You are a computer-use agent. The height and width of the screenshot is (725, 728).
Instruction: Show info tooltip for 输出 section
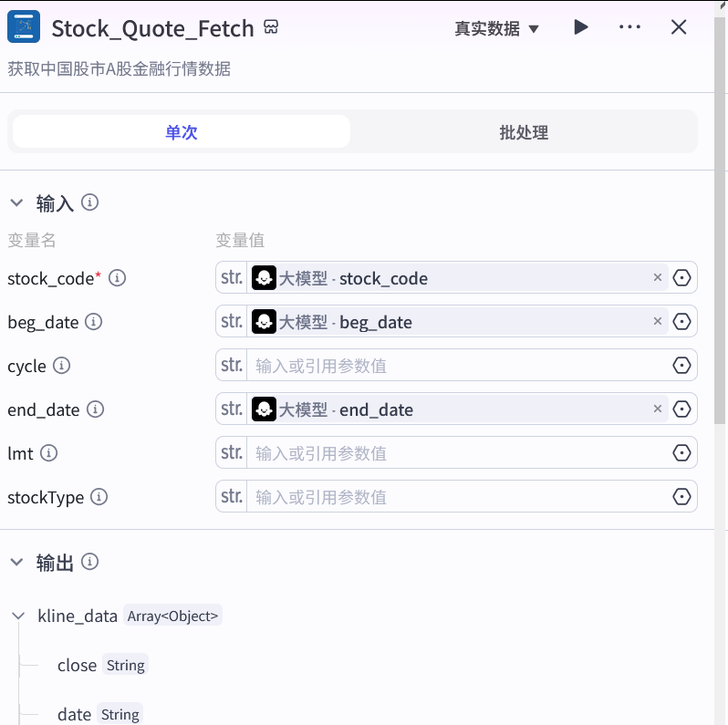89,562
